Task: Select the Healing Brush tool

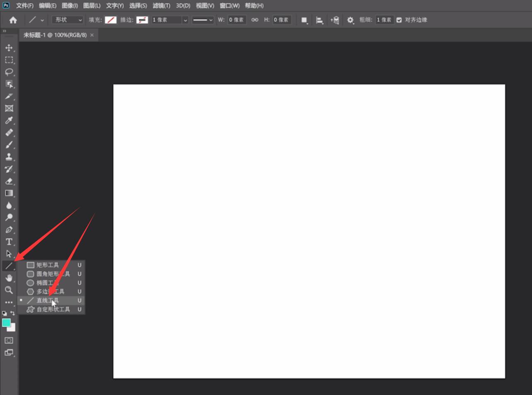Action: pyautogui.click(x=9, y=133)
